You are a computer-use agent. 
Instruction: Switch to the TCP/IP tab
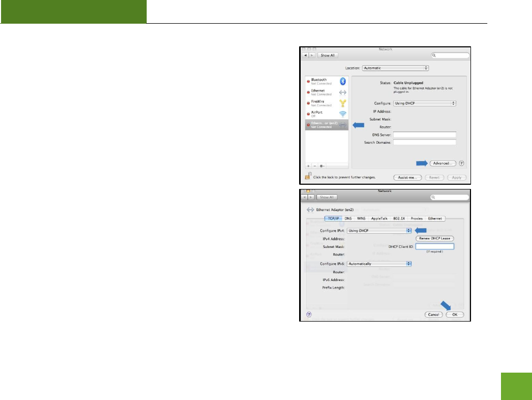point(333,218)
